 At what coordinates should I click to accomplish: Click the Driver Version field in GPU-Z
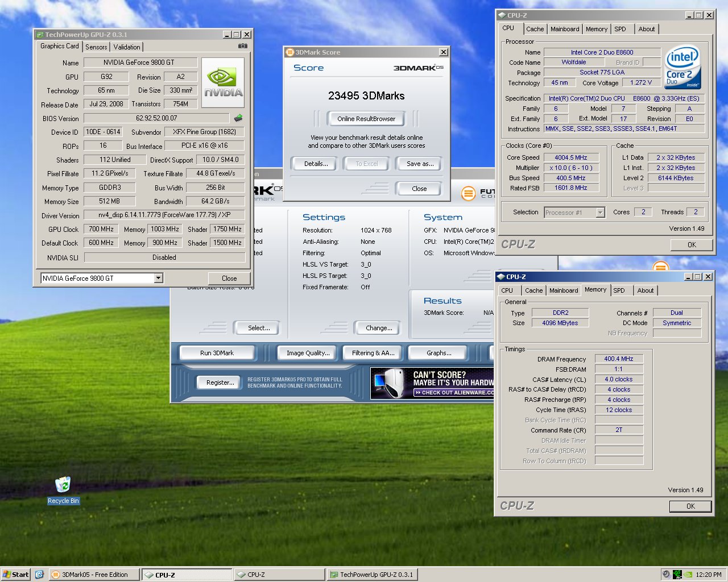point(164,215)
